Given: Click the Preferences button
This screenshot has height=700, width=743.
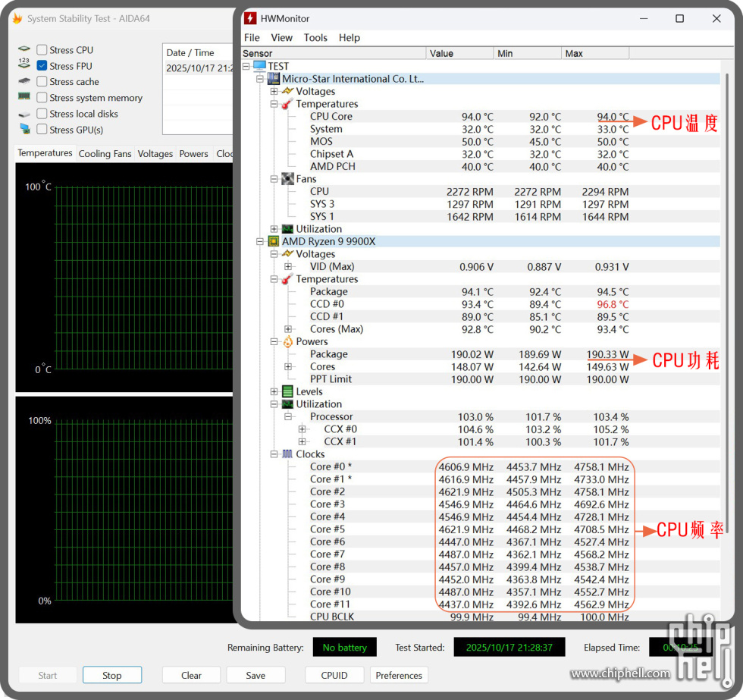Looking at the screenshot, I should pos(398,675).
